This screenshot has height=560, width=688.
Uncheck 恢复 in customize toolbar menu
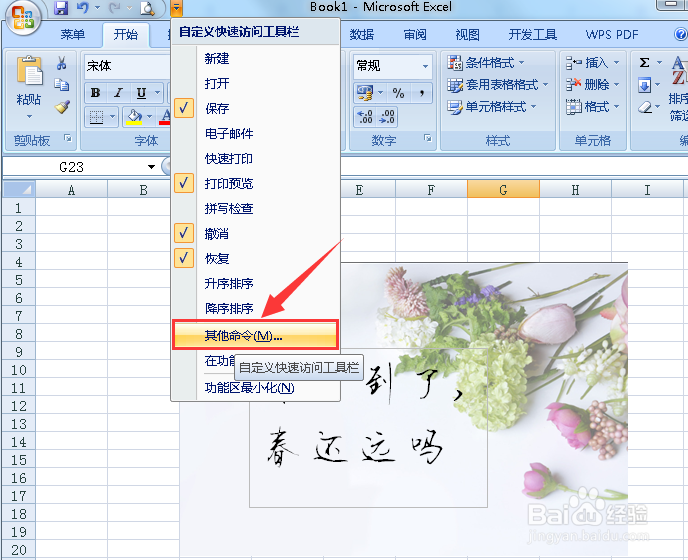pyautogui.click(x=255, y=258)
